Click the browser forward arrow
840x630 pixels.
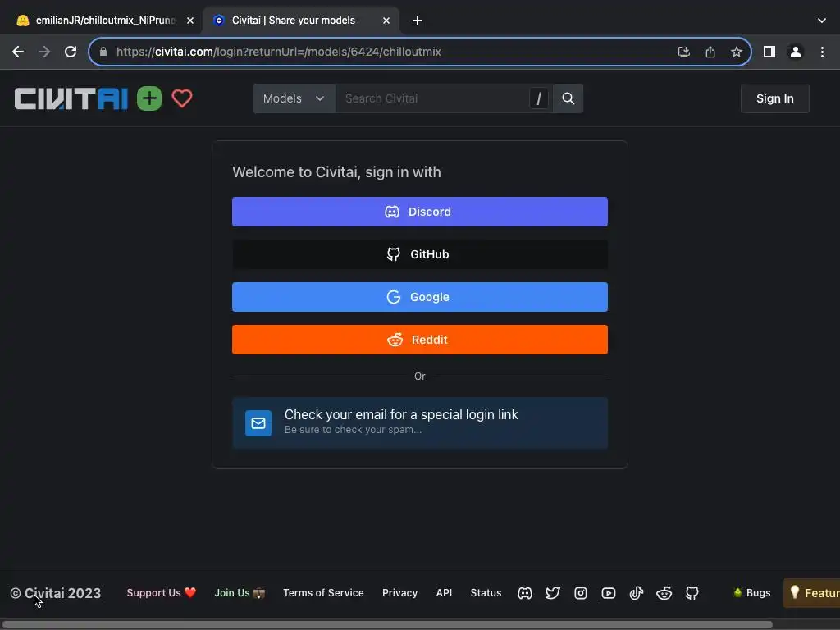click(44, 52)
